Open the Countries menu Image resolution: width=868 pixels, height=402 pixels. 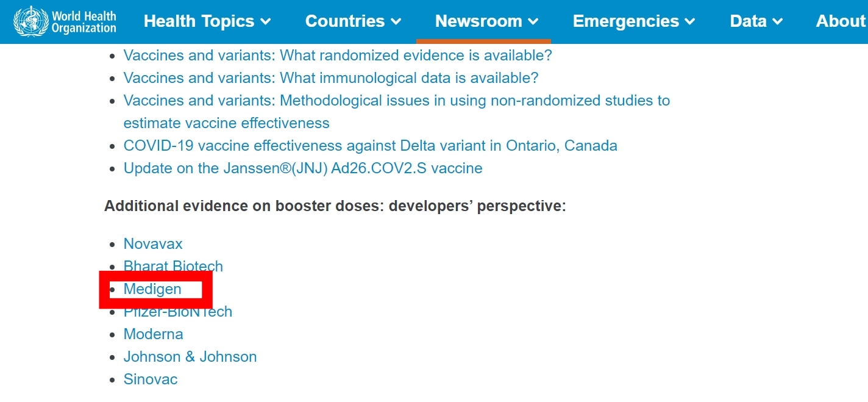pos(353,21)
